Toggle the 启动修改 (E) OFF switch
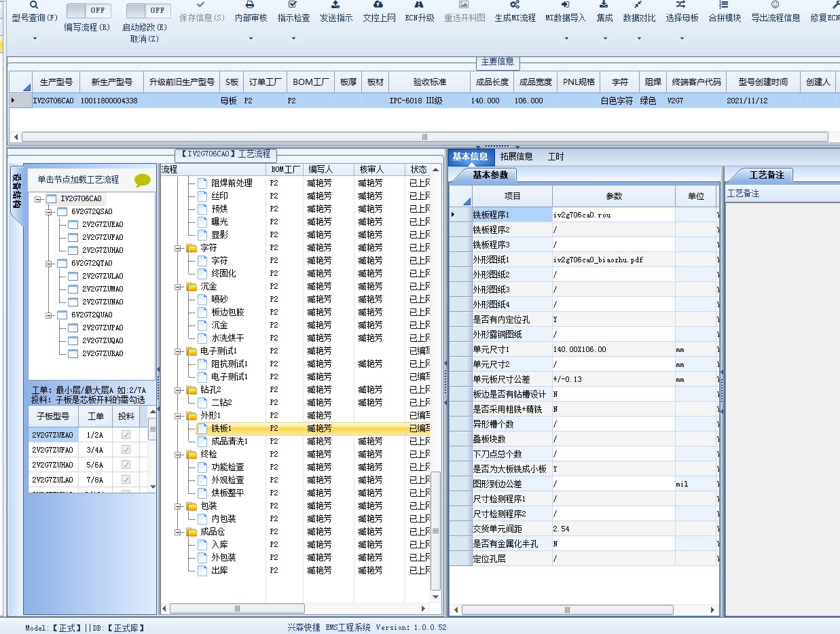 pos(149,10)
